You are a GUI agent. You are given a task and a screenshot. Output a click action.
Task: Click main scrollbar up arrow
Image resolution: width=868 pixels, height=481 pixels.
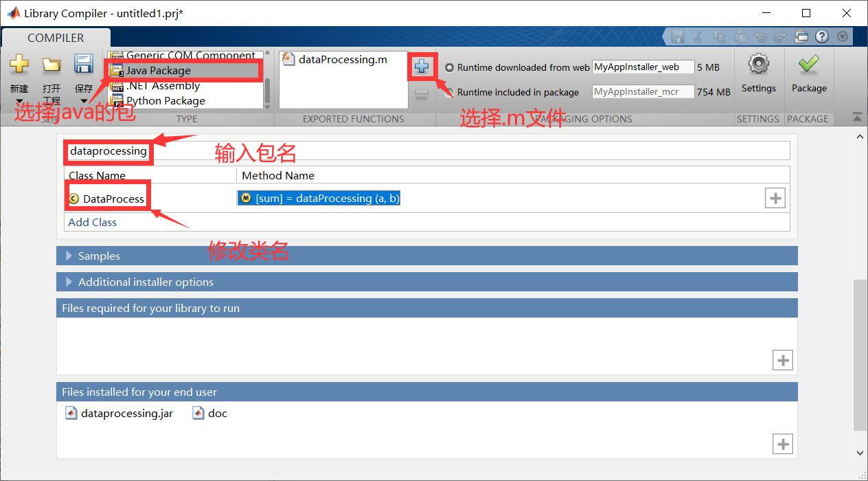coord(860,137)
